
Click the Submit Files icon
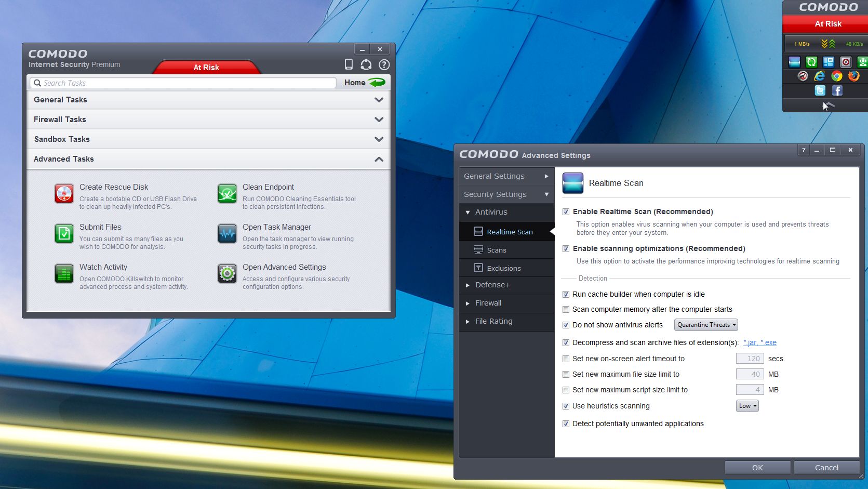tap(64, 234)
